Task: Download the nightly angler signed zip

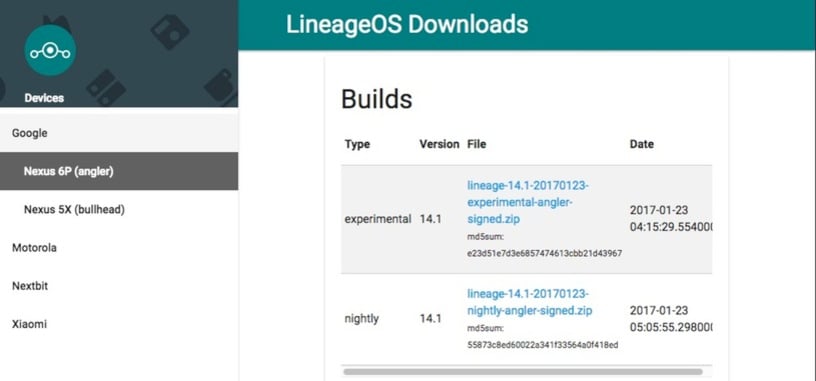Action: coord(530,302)
